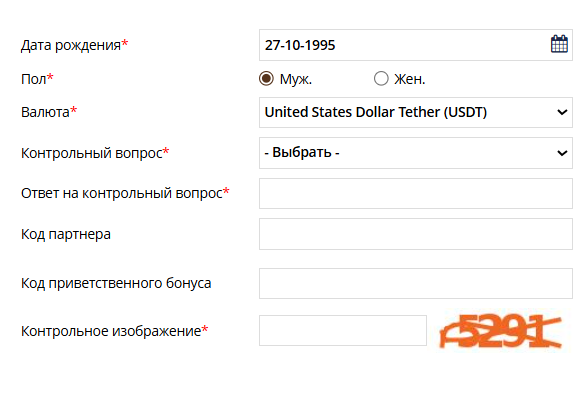Click the chevron arrow of the USDT dropdown
This screenshot has height=399, width=585.
(x=562, y=112)
